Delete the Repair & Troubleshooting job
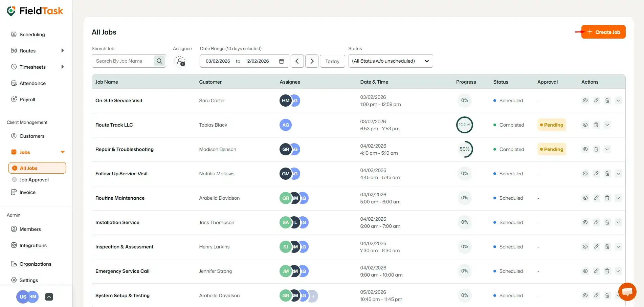Image resolution: width=644 pixels, height=307 pixels. (596, 149)
